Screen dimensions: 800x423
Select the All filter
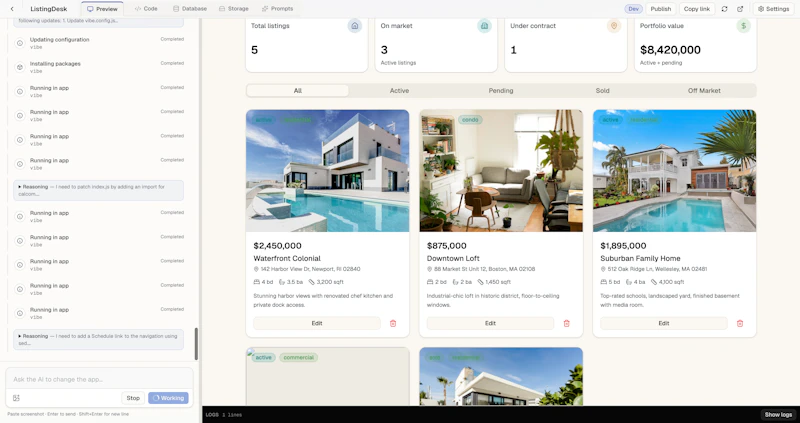coord(297,91)
